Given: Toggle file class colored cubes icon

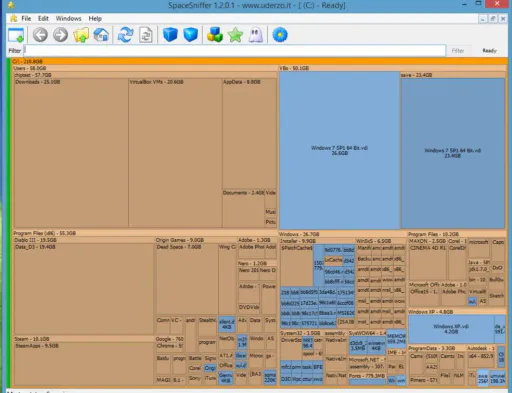Looking at the screenshot, I should point(215,35).
